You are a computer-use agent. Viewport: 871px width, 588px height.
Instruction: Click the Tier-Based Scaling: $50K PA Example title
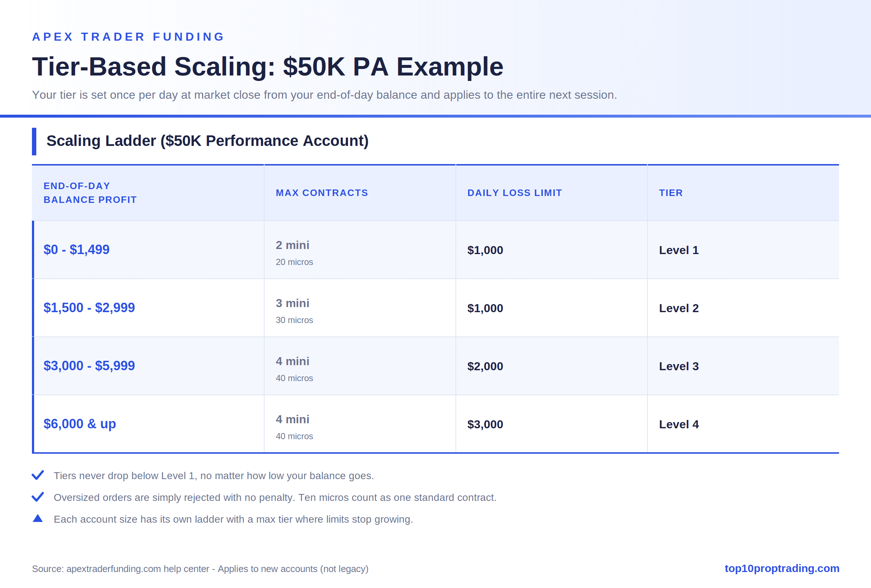pos(267,67)
